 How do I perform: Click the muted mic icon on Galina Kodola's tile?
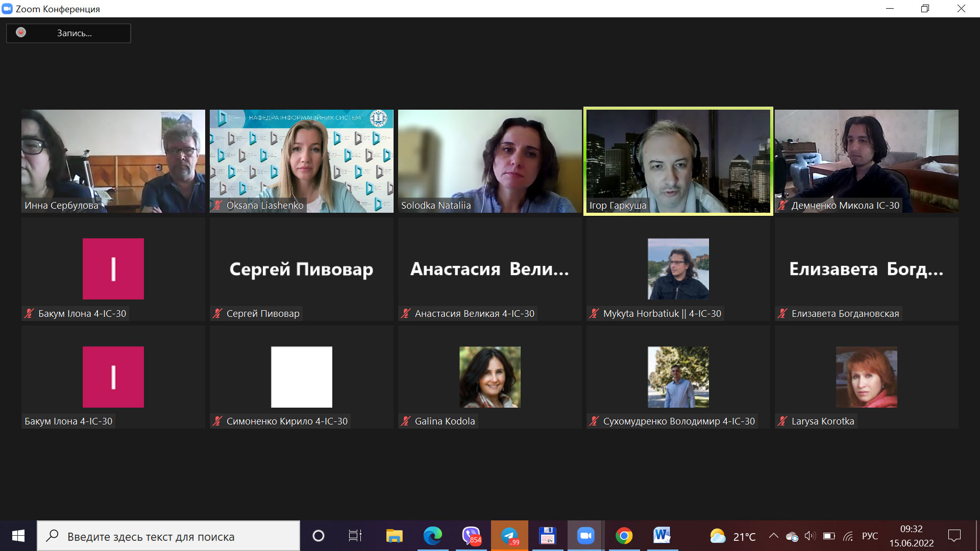406,421
